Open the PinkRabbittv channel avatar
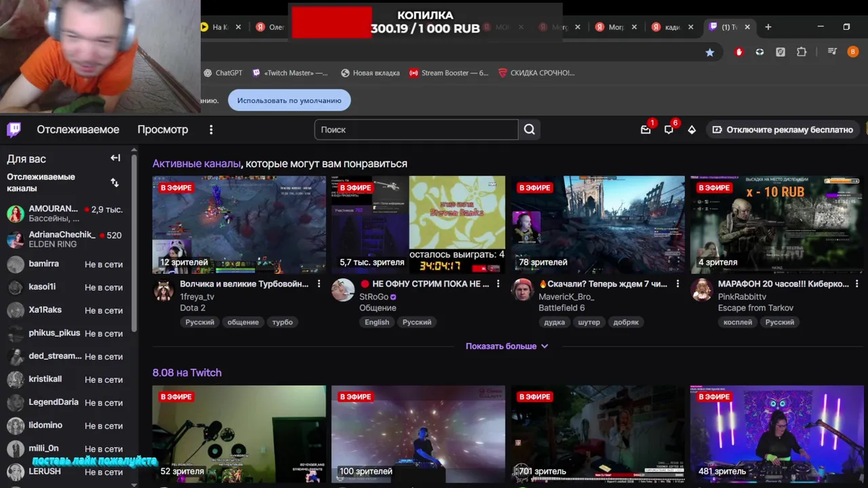 (x=702, y=290)
